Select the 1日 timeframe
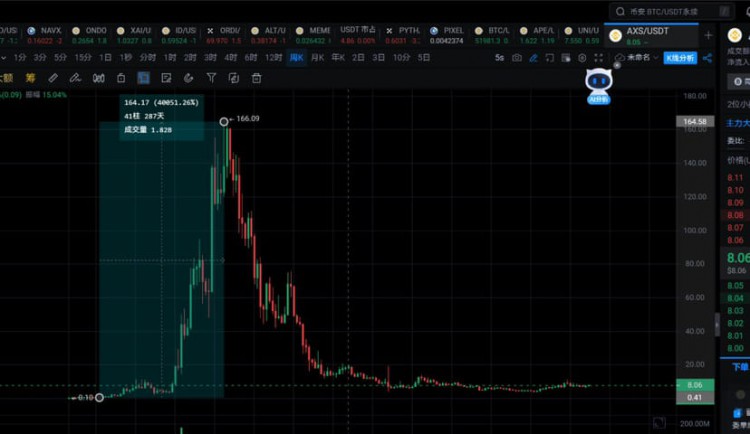This screenshot has width=750, height=434. click(105, 57)
